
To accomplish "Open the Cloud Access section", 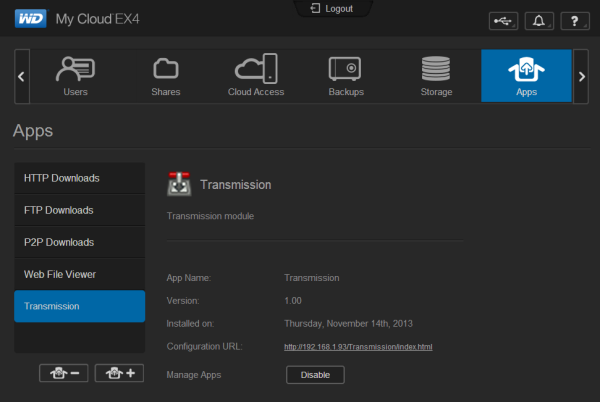I will coord(256,76).
